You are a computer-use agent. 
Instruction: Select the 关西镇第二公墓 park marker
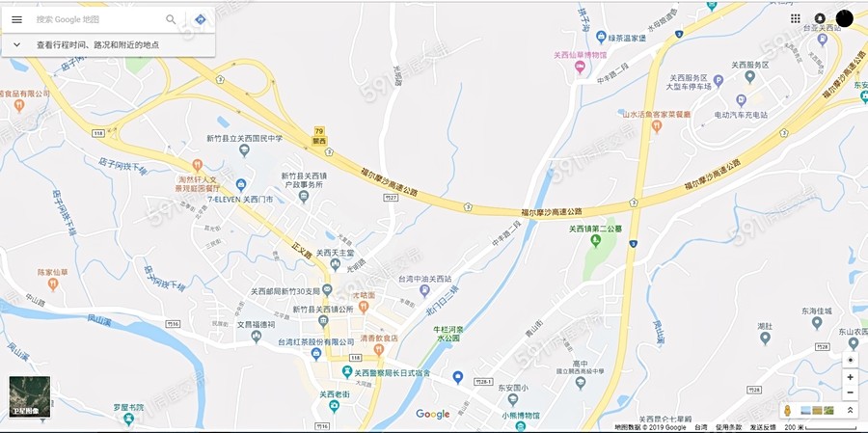click(x=596, y=240)
